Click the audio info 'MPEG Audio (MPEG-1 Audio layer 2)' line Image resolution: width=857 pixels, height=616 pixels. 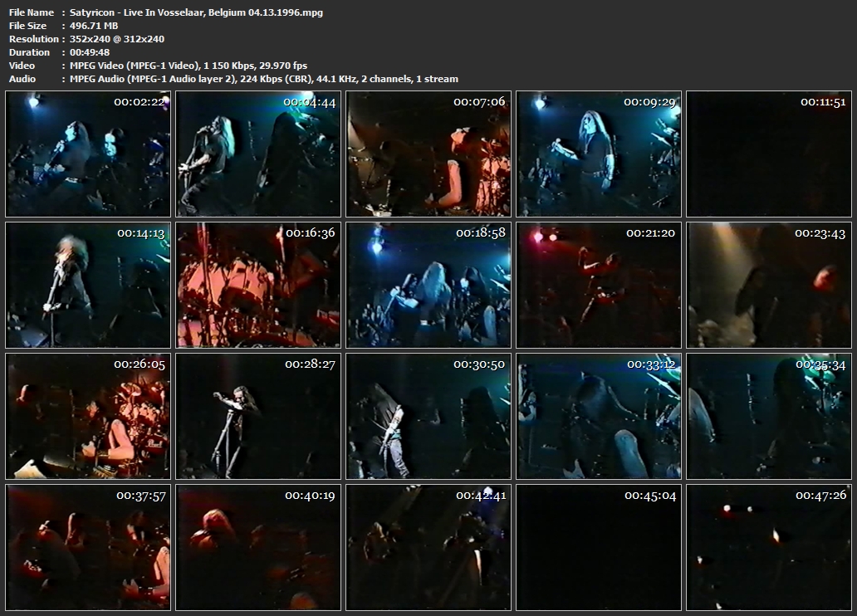pyautogui.click(x=264, y=79)
